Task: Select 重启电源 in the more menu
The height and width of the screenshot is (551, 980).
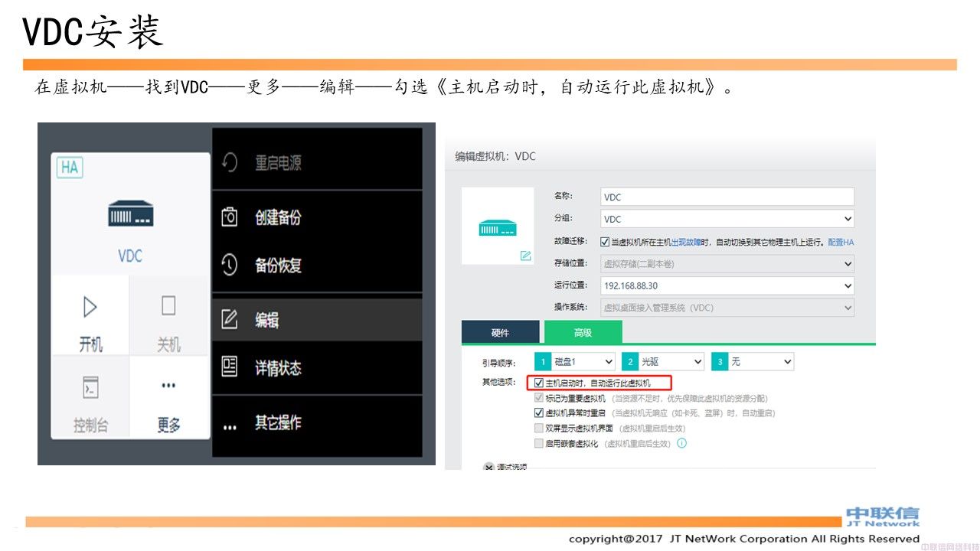Action: (317, 162)
